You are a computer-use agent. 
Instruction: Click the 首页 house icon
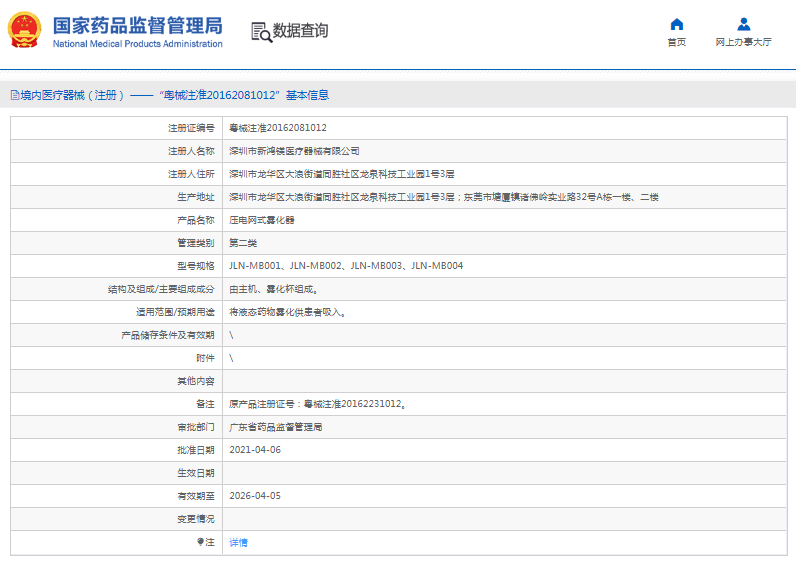(x=677, y=24)
